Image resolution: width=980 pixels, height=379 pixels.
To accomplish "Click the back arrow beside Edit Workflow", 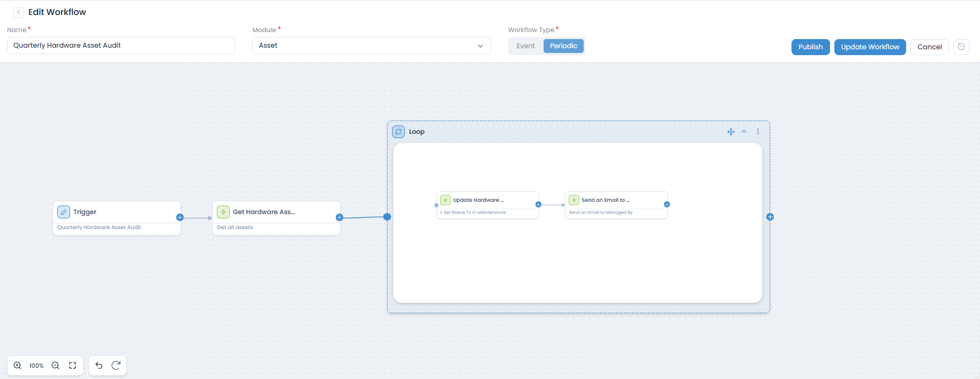I will 19,12.
